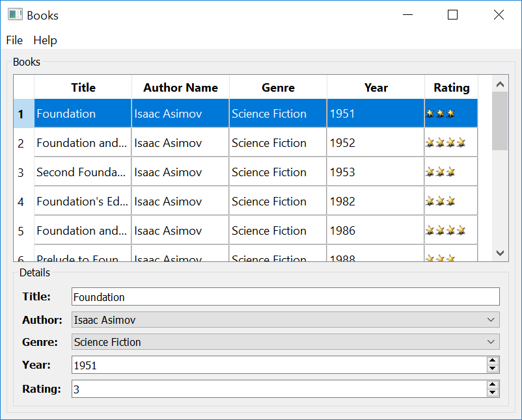Image resolution: width=522 pixels, height=420 pixels.
Task: Open the Help menu
Action: (45, 40)
